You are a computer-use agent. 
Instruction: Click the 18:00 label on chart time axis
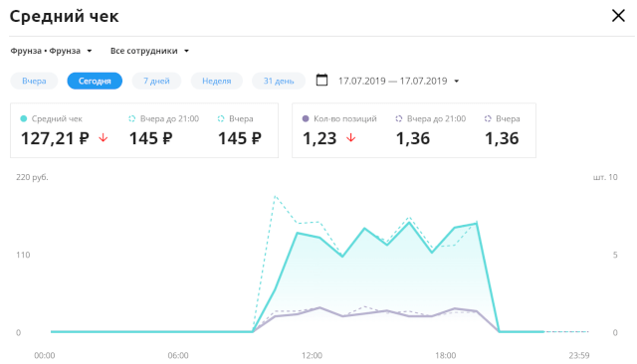(x=445, y=355)
